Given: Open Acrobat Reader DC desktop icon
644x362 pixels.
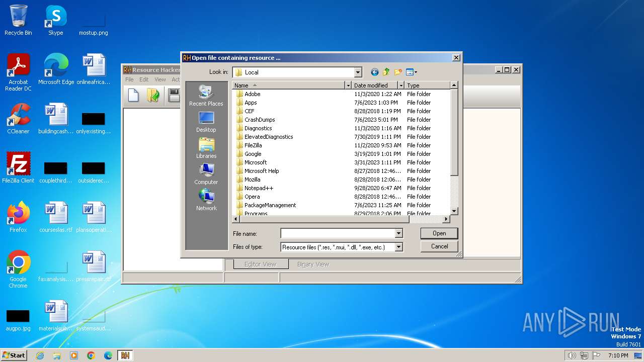Looking at the screenshot, I should click(18, 72).
